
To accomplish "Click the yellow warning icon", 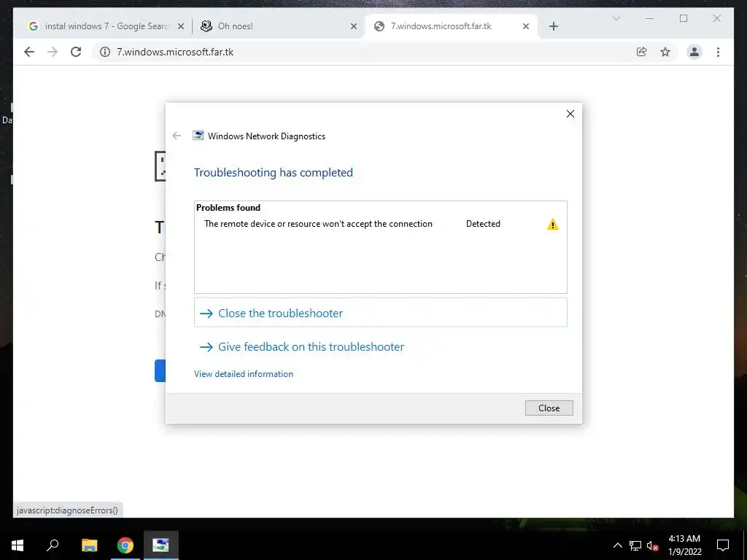I will click(553, 225).
